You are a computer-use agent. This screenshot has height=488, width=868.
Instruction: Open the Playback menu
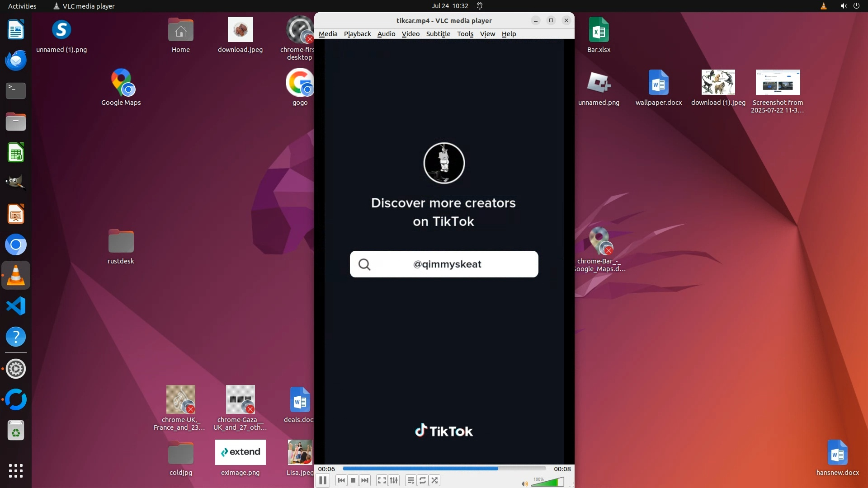(x=357, y=34)
